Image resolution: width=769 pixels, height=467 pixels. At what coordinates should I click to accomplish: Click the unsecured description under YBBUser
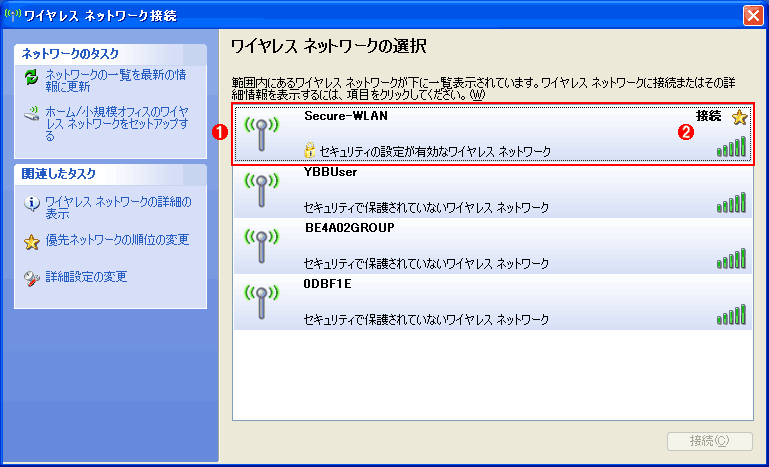(426, 208)
